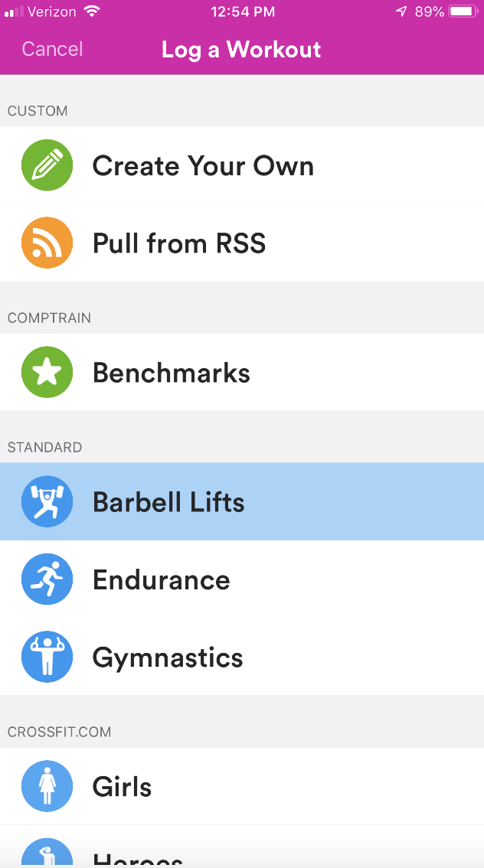Screen dimensions: 484x868
Task: Select the Endurance category label
Action: coord(161,579)
